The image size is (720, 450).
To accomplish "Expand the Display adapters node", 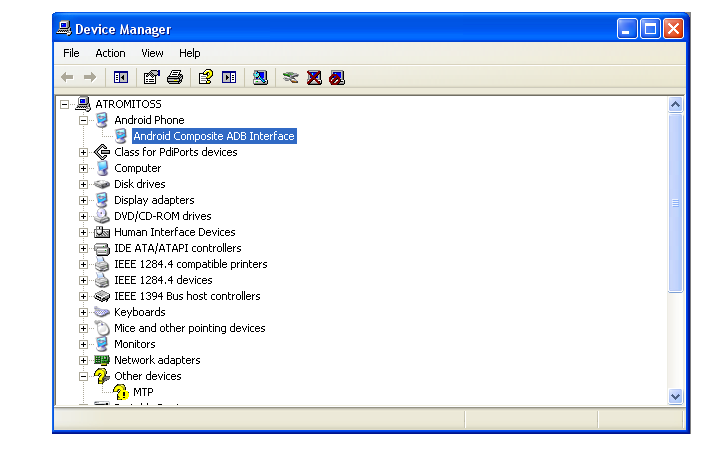I will [x=83, y=200].
